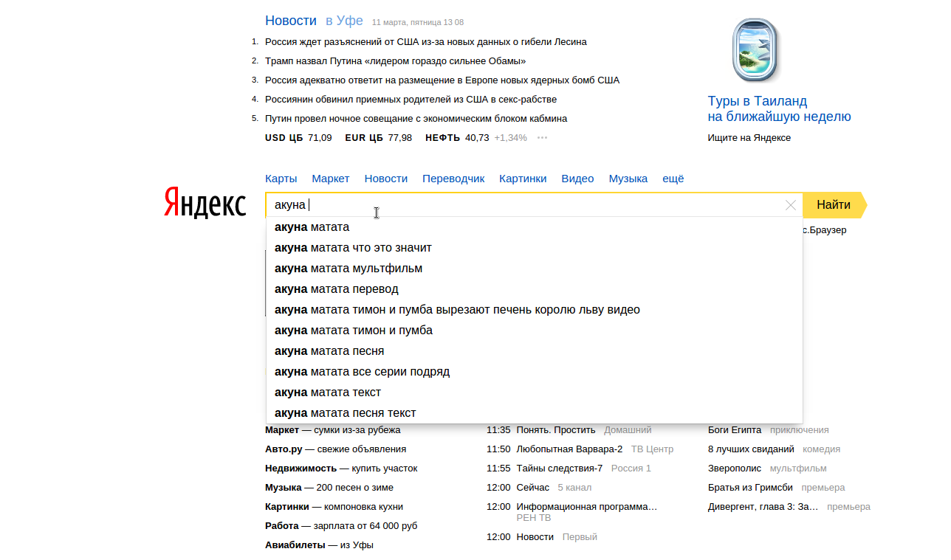Viewport: 951px width, 560px height.
Task: Open news about ядерных бомб США
Action: 442,80
